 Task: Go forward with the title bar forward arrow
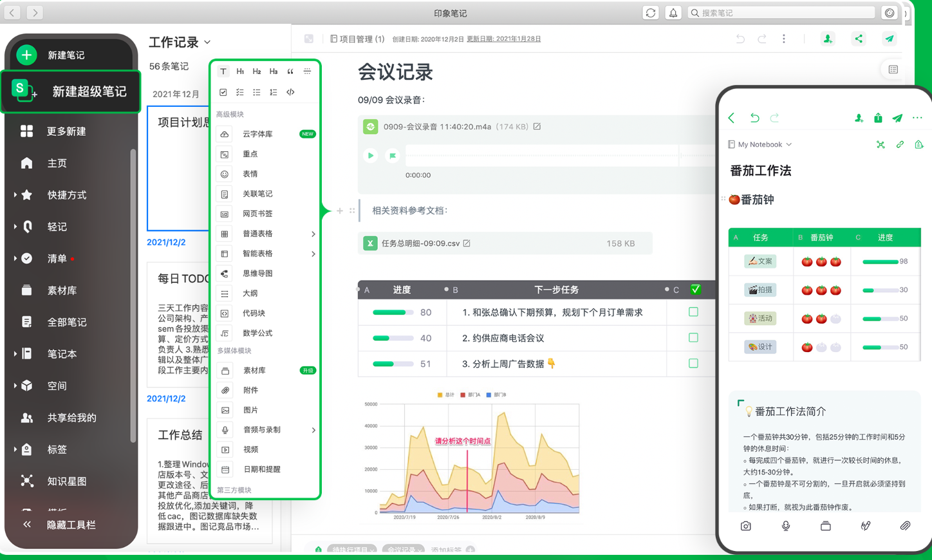coord(35,12)
